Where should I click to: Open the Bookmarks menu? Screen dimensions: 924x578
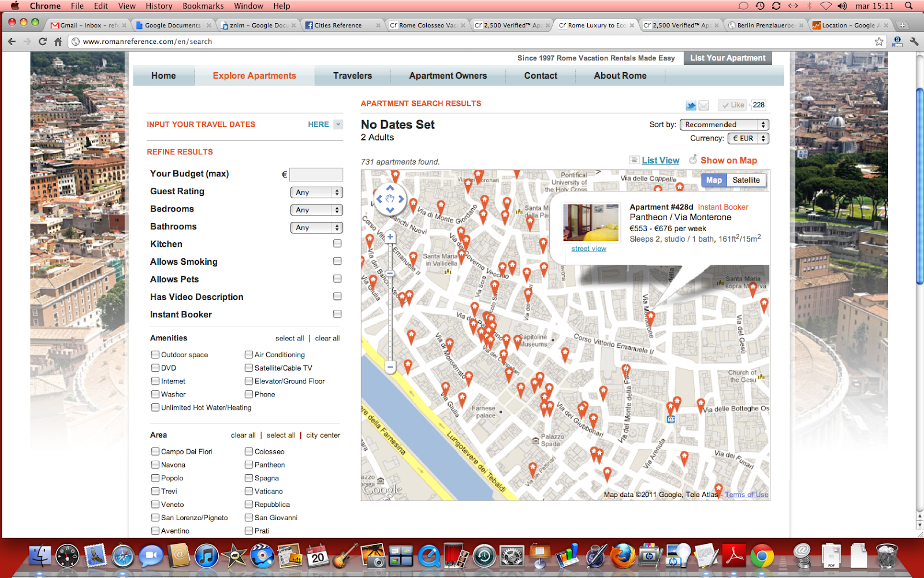pos(203,6)
